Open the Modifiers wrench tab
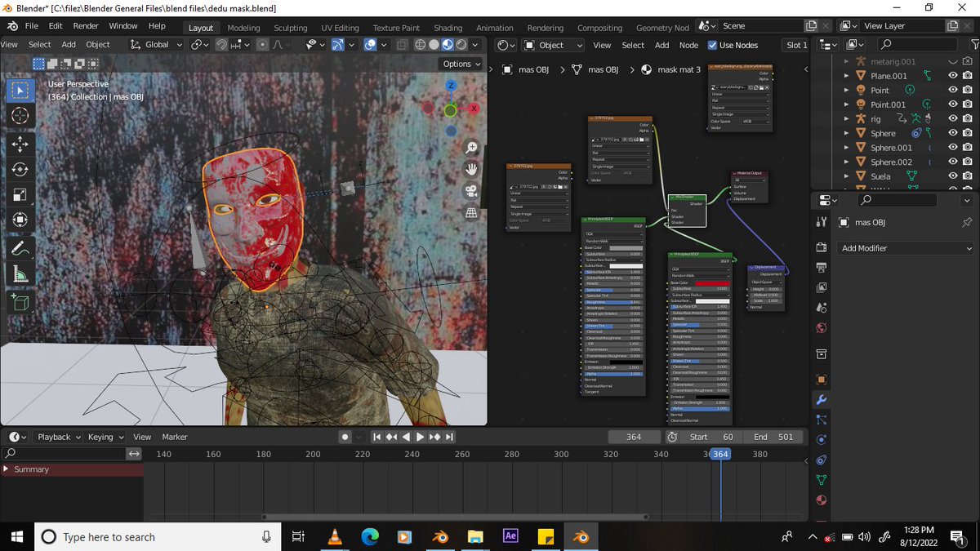The height and width of the screenshot is (551, 980). coord(822,400)
